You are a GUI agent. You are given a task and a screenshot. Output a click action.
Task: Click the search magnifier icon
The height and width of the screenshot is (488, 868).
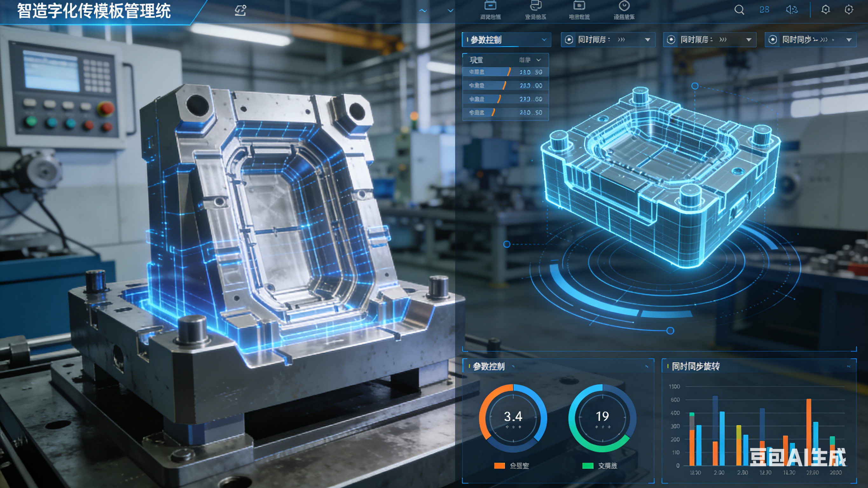[739, 10]
